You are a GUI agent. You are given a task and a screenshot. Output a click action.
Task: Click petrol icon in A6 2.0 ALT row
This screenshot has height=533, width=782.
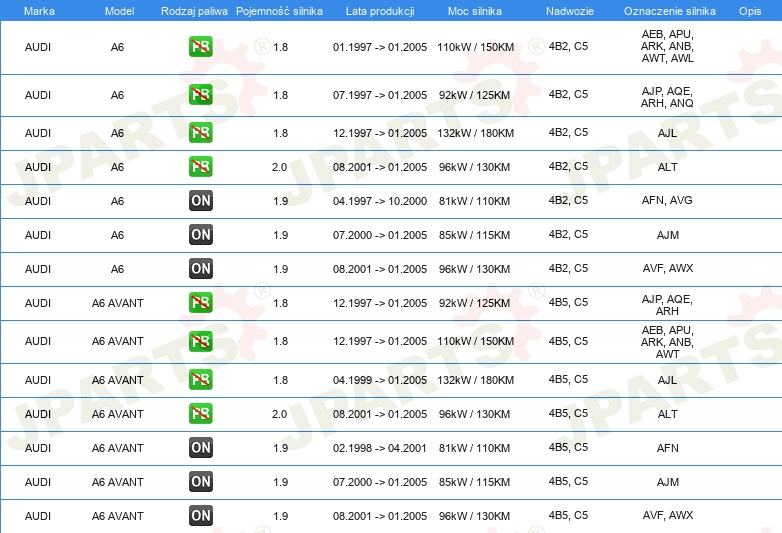click(200, 167)
